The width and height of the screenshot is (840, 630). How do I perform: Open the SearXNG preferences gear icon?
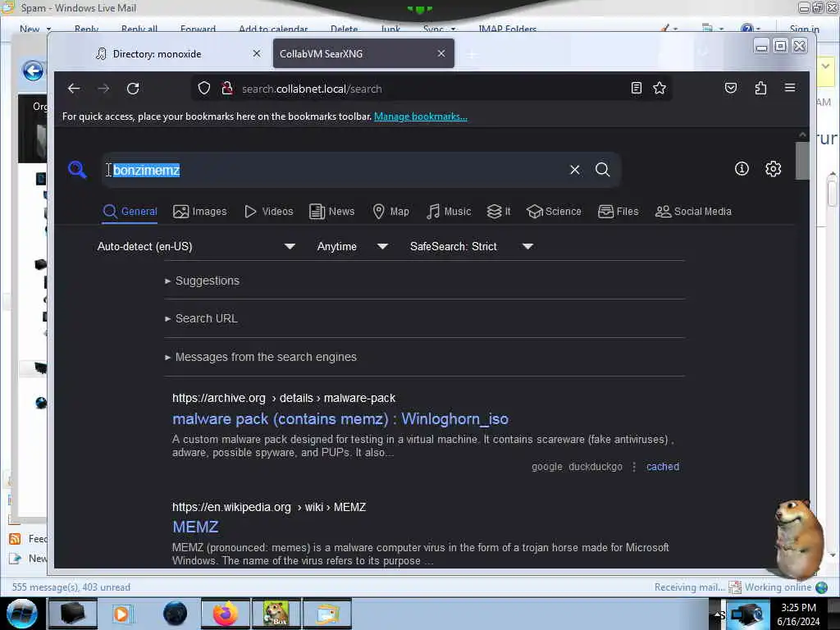(773, 169)
